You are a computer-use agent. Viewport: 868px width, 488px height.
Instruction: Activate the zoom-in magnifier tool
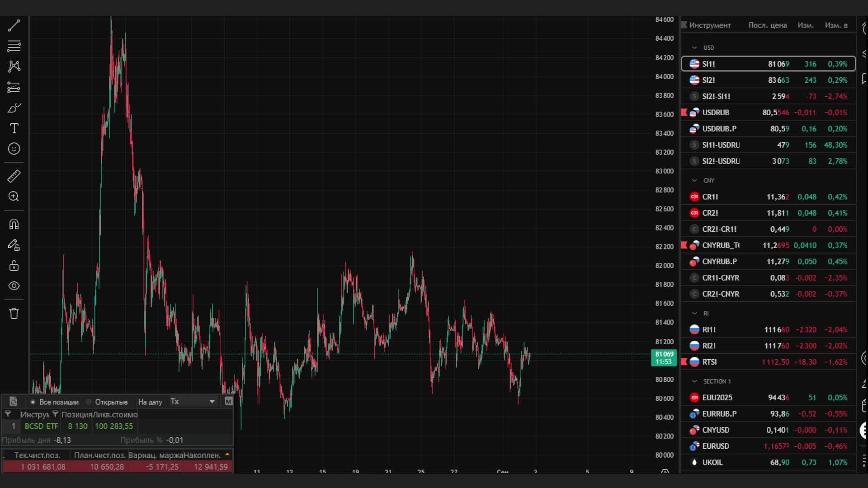click(14, 196)
